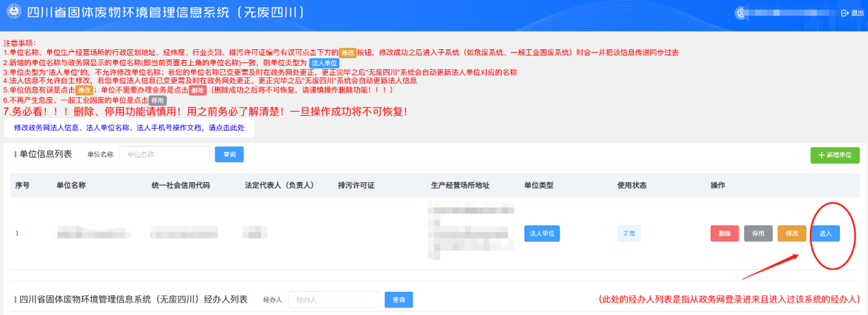The image size is (868, 315).
Task: Click the 统一社会信用代码 column header
Action: point(181,186)
